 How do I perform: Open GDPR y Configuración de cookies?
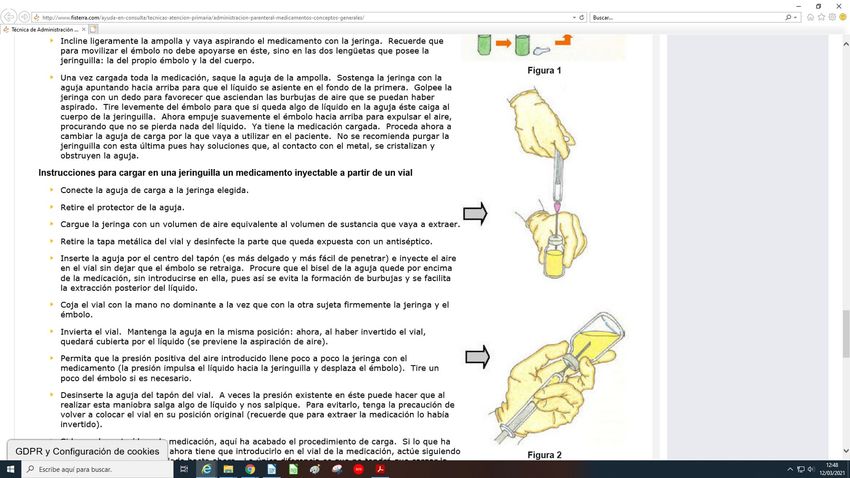click(86, 451)
